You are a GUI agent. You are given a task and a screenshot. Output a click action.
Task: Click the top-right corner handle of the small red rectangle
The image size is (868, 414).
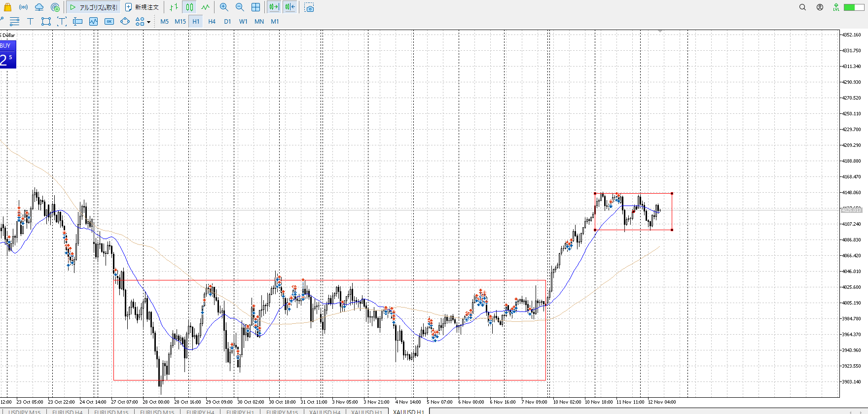(672, 194)
